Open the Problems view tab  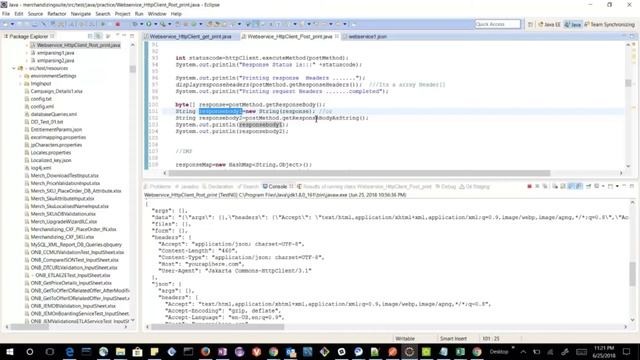pyautogui.click(x=157, y=187)
